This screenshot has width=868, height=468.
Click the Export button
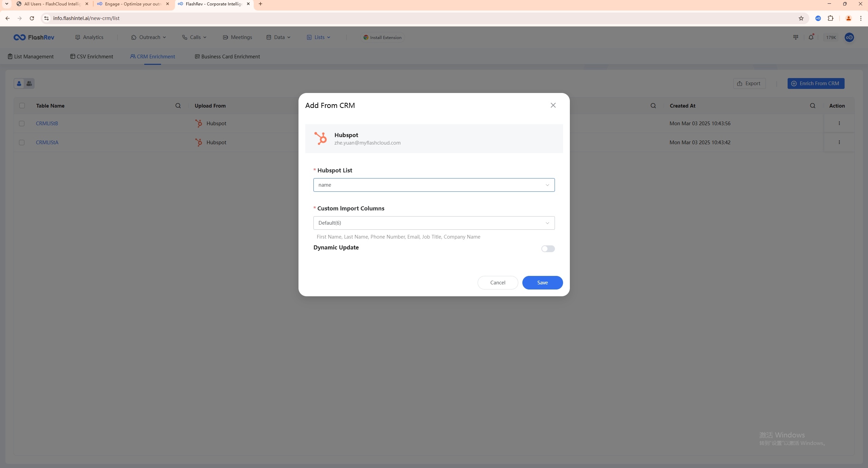click(749, 83)
